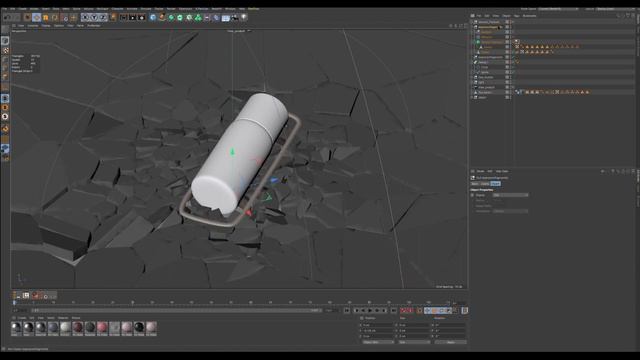
Task: Click the Redo arrow icon
Action: point(16,18)
